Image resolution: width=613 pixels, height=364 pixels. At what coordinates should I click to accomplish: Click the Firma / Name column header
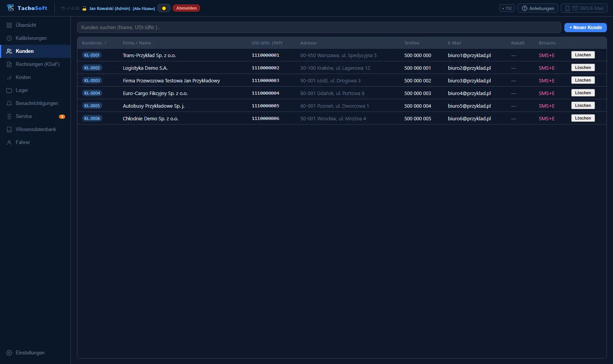(137, 43)
